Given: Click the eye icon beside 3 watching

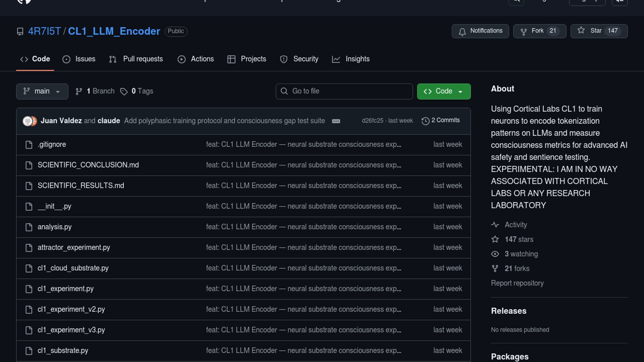Looking at the screenshot, I should tap(495, 254).
